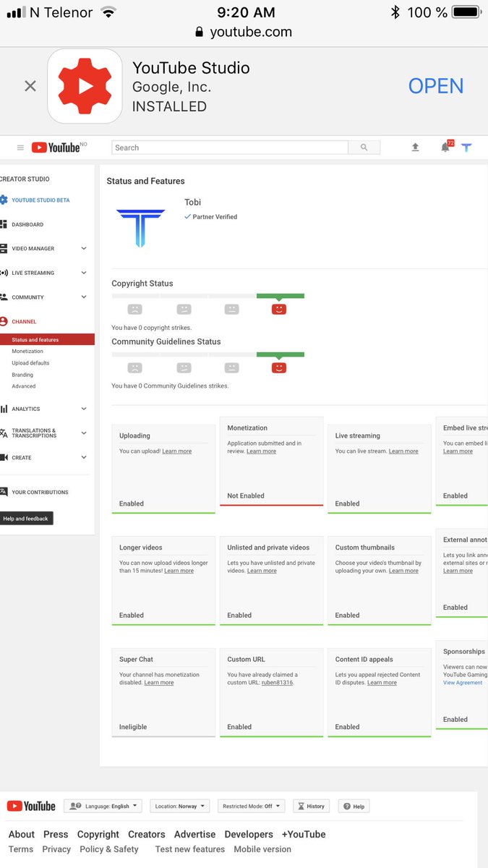
Task: Open the Upload defaults submenu item
Action: click(x=30, y=363)
